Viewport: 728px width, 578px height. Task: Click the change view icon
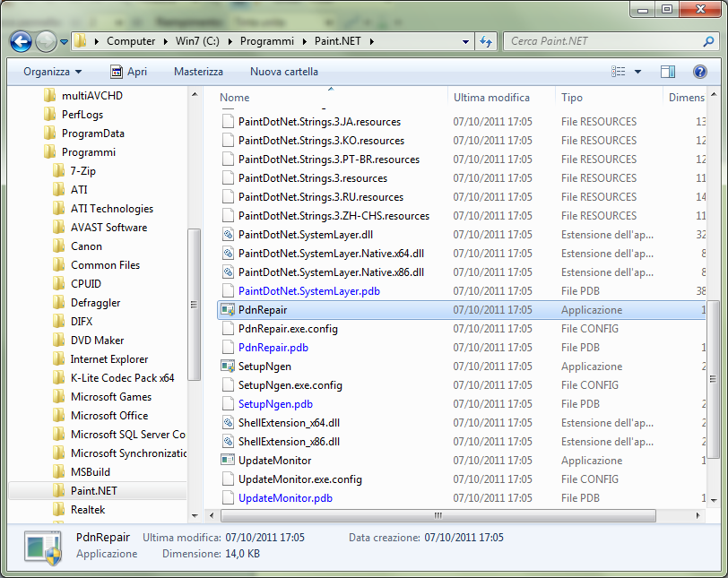[x=618, y=72]
